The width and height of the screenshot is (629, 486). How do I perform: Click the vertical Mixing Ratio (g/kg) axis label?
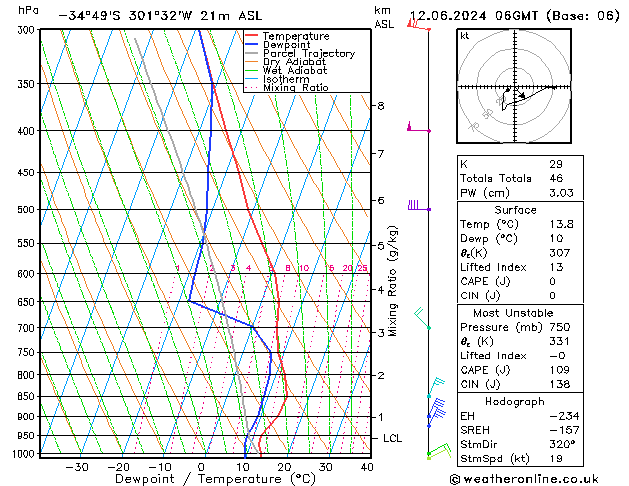pyautogui.click(x=393, y=281)
